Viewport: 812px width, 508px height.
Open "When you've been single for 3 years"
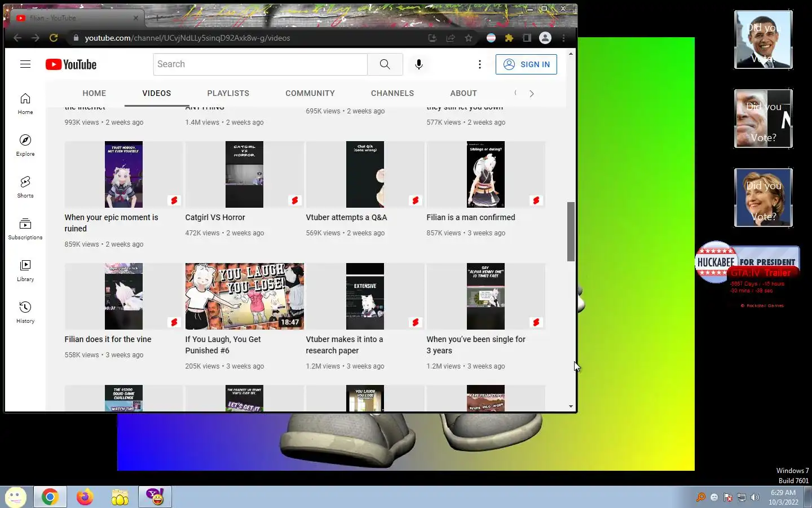coord(476,345)
